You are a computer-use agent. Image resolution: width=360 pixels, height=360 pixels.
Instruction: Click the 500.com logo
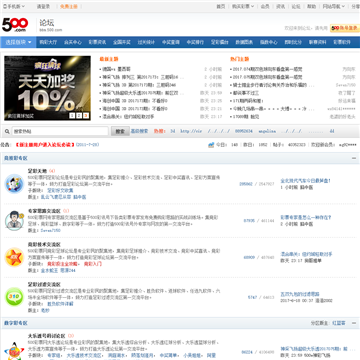point(15,25)
